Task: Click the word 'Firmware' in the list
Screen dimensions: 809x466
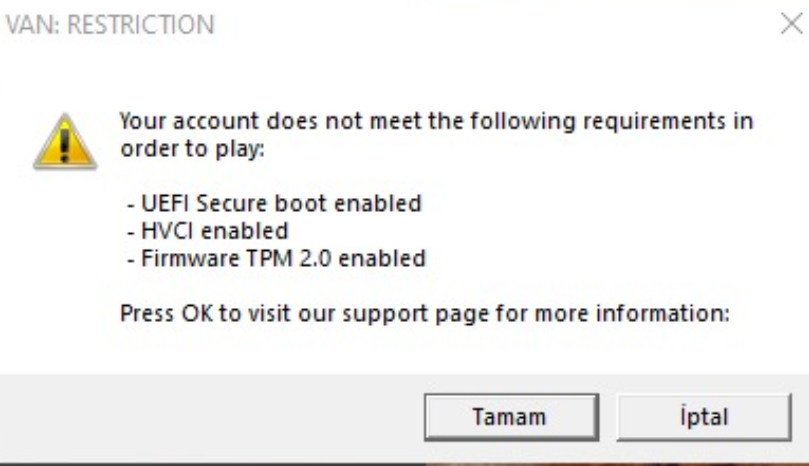Action: click(x=180, y=259)
